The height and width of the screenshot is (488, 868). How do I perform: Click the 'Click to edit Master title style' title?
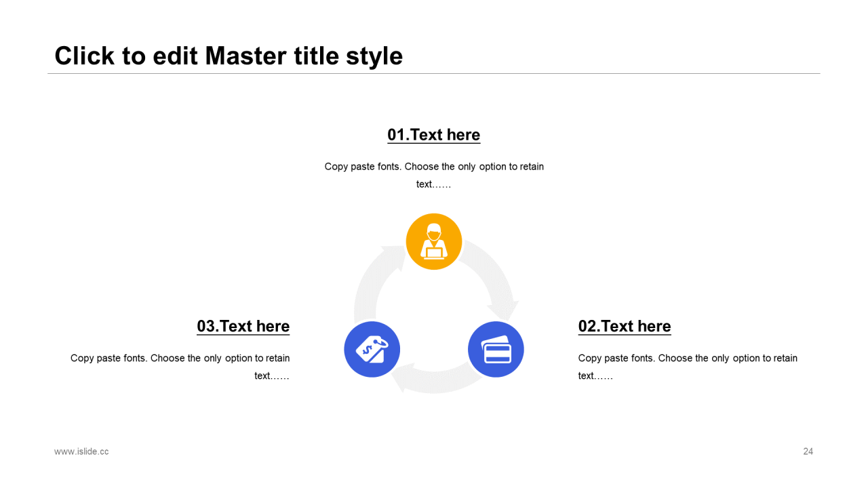click(229, 56)
